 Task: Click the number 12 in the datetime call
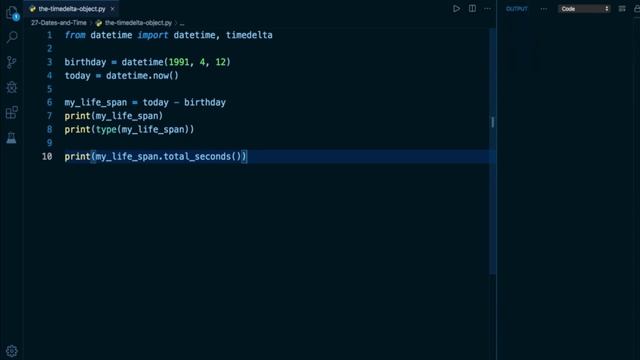(x=220, y=62)
